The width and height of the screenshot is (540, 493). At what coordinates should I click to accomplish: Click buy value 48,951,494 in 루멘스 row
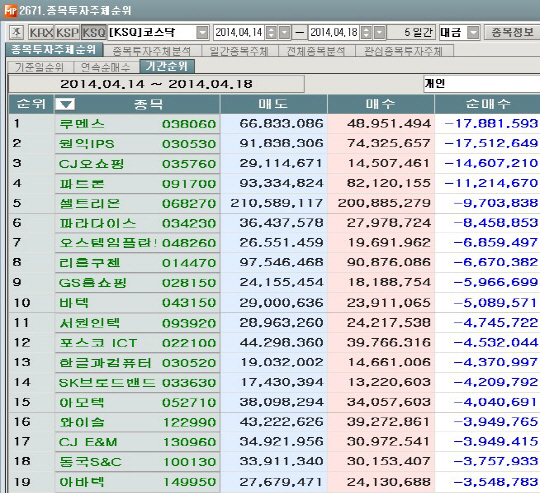coord(389,124)
